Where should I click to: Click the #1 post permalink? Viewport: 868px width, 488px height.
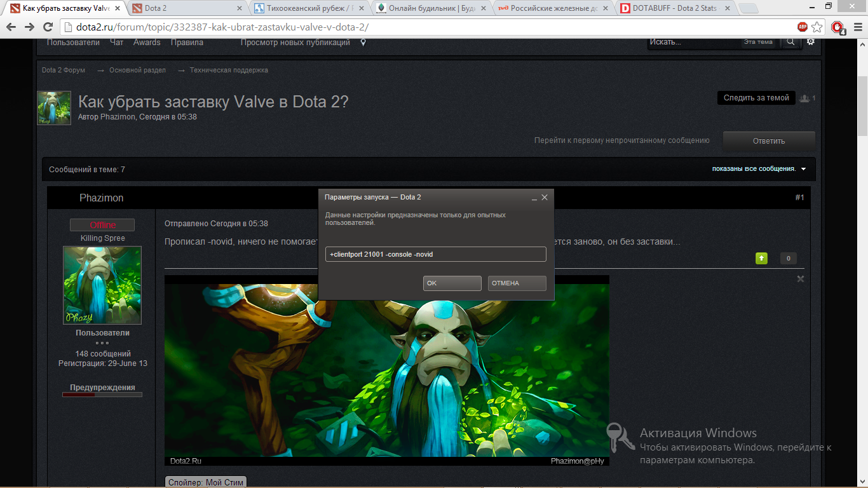[799, 198]
